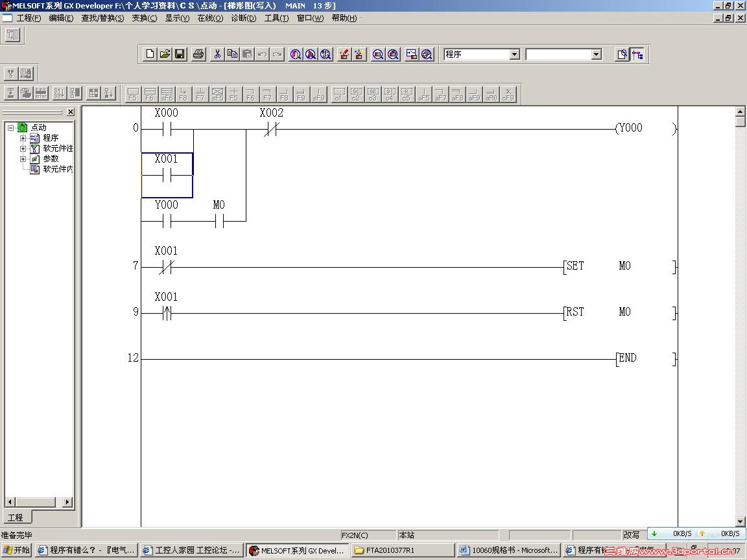
Task: Click the END instruction at step 12
Action: pyautogui.click(x=646, y=358)
